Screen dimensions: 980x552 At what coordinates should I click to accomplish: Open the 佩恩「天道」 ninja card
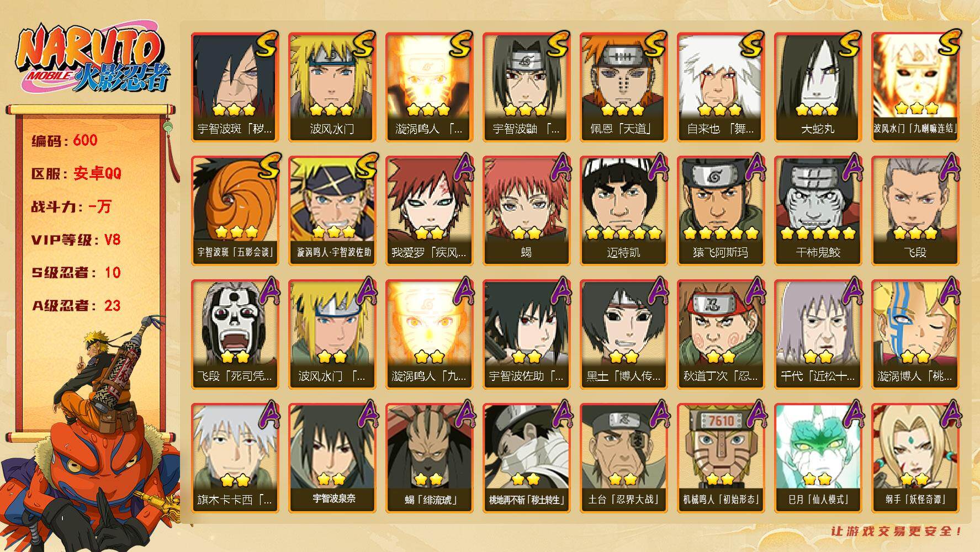coord(623,87)
